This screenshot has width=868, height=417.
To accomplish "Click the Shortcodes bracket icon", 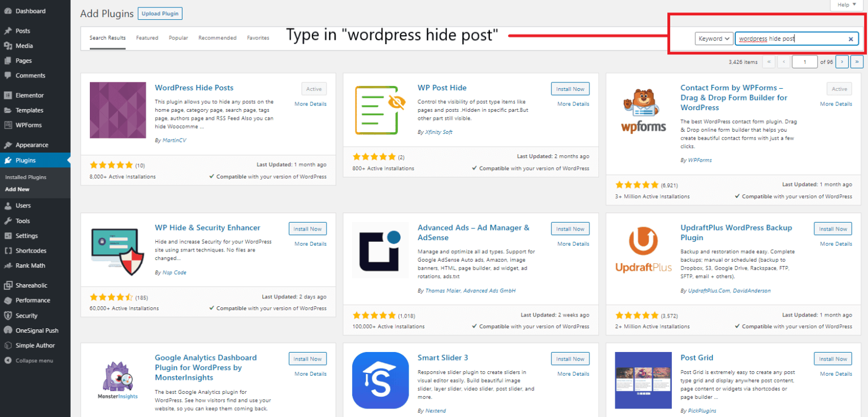I will (7, 250).
